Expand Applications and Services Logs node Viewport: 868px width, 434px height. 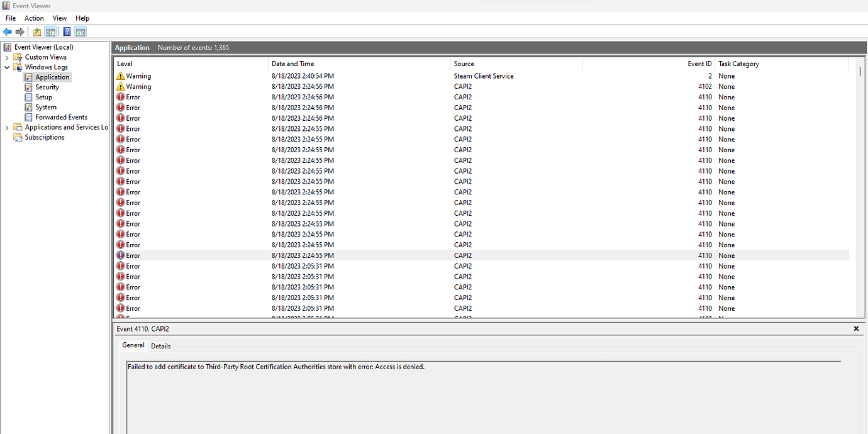tap(7, 128)
